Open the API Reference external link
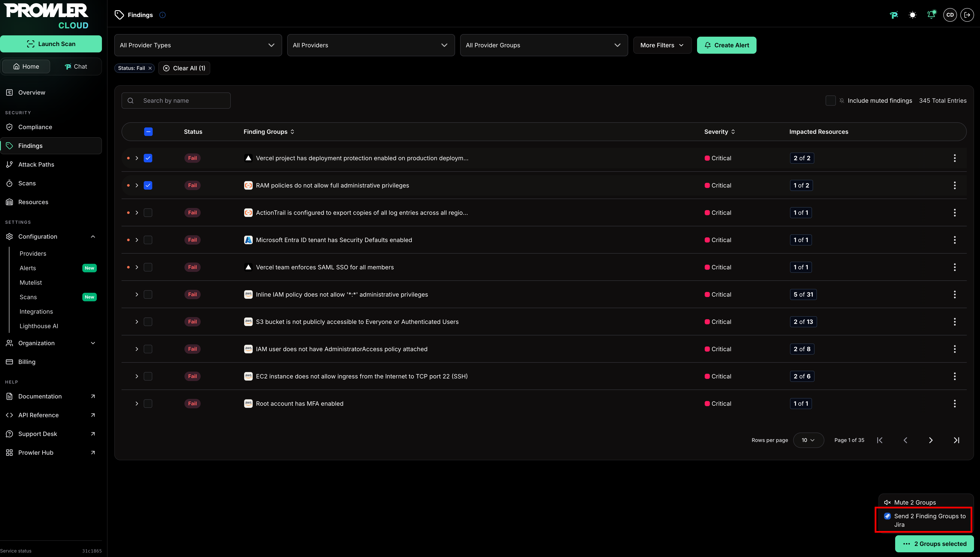980x557 pixels. (51, 415)
